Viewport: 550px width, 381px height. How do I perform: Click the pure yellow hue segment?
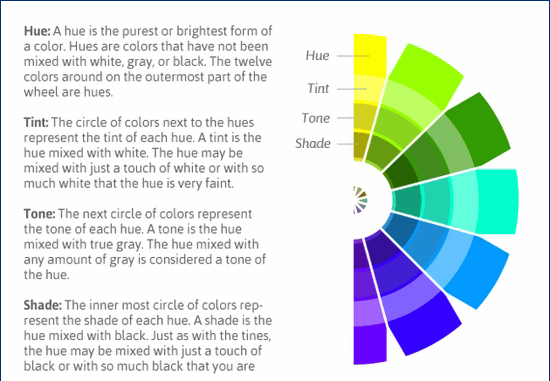tap(370, 54)
